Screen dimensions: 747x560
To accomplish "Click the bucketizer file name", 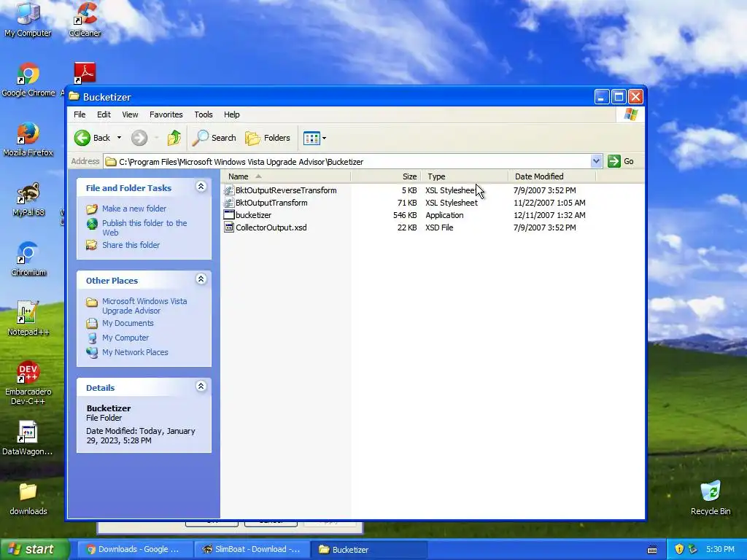I will pyautogui.click(x=253, y=215).
